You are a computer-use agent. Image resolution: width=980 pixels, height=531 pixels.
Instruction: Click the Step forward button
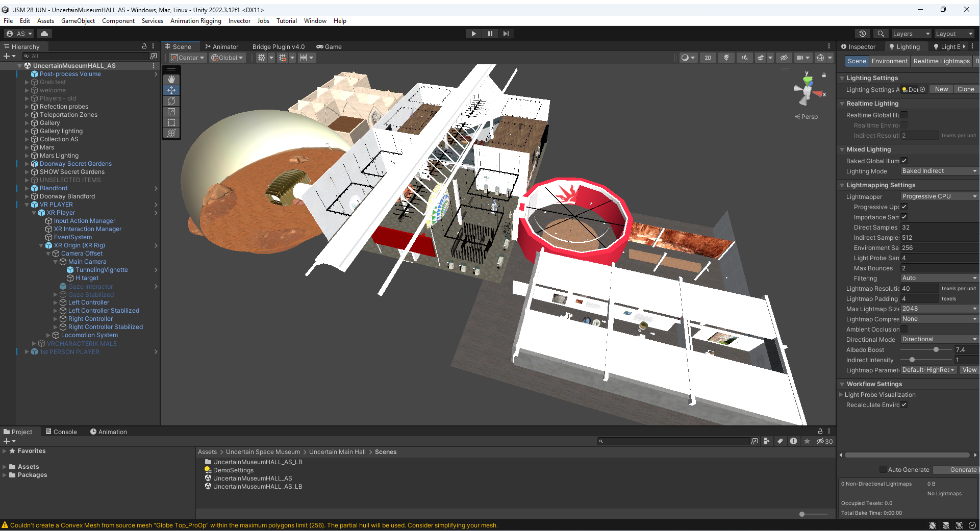(506, 34)
